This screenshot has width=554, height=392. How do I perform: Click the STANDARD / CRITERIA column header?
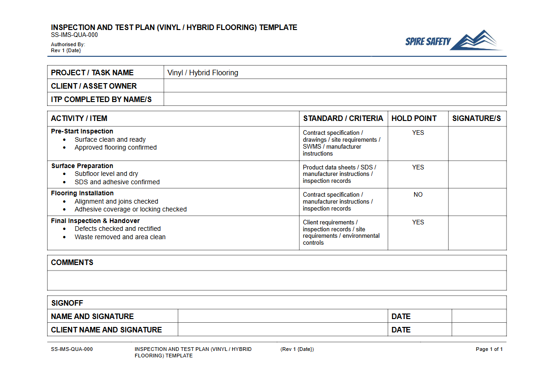343,119
